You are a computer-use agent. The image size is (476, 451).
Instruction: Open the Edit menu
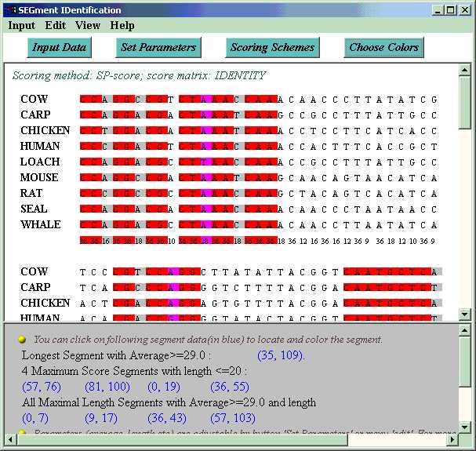pyautogui.click(x=55, y=25)
